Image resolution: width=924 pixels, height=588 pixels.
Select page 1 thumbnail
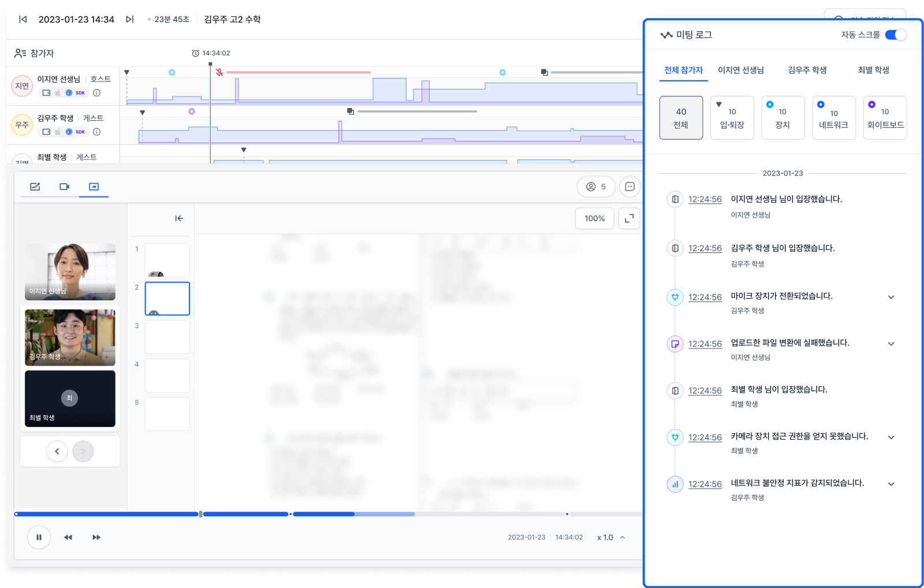point(167,260)
